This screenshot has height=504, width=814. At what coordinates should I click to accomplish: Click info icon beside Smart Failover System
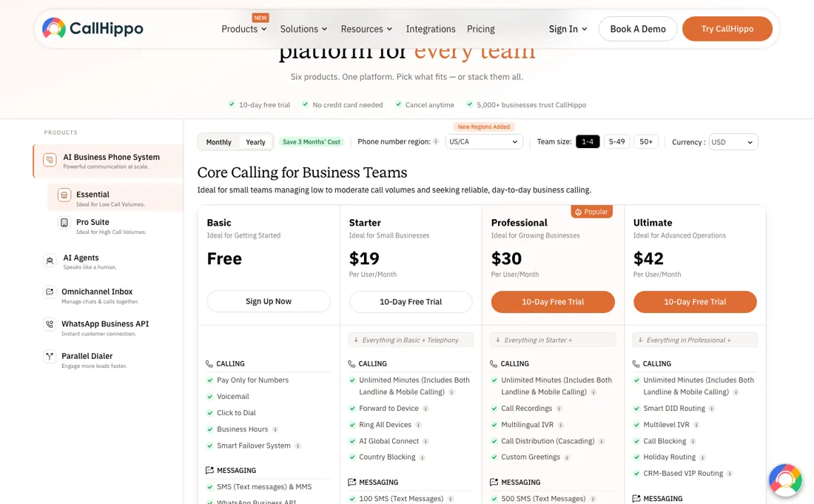[298, 446]
